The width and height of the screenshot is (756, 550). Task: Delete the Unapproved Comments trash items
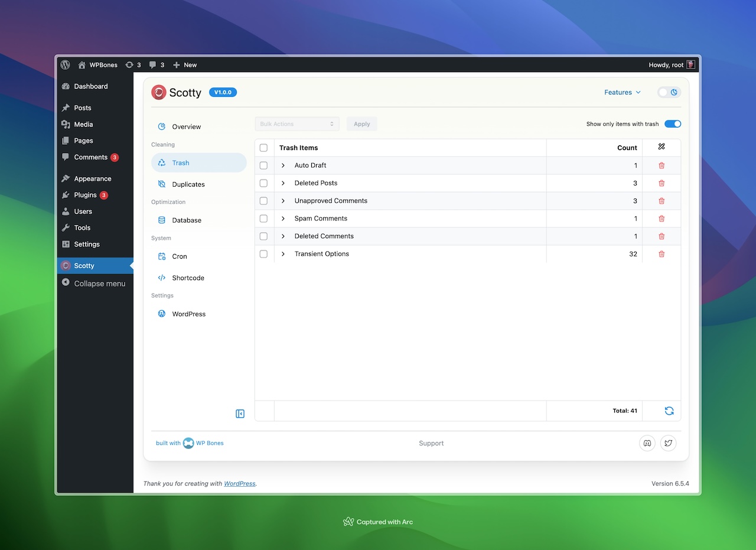661,201
